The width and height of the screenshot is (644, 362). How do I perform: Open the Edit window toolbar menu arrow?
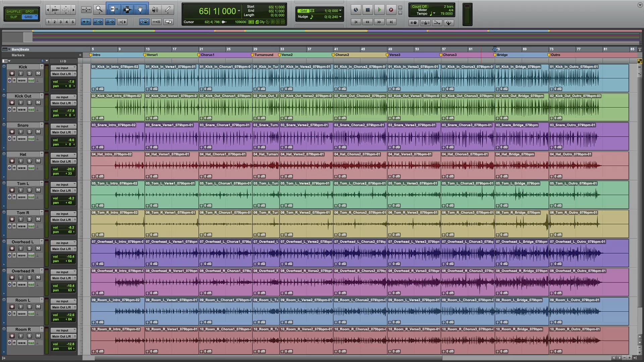tap(640, 5)
